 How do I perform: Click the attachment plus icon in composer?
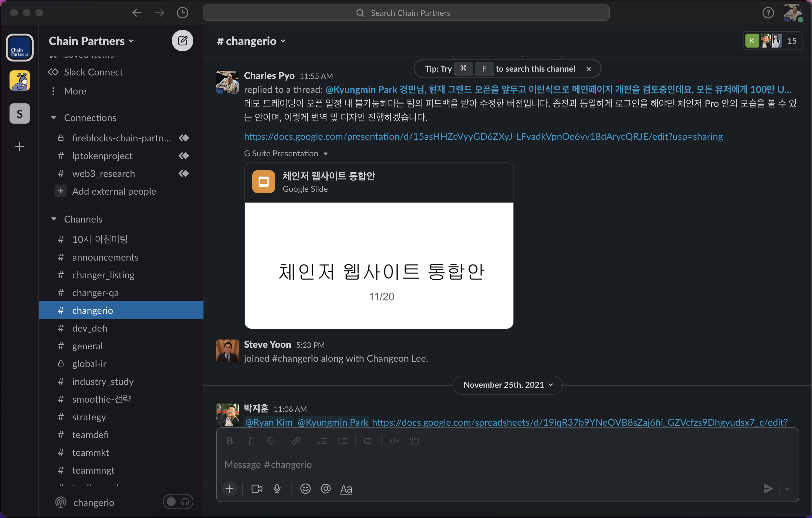[229, 488]
